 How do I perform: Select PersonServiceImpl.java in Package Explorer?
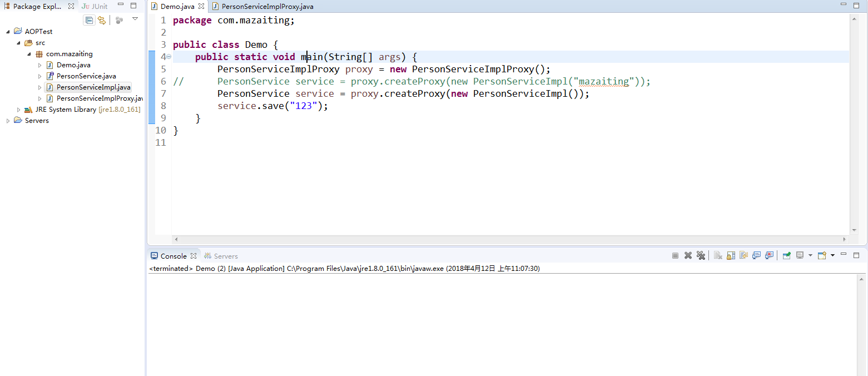[88, 87]
